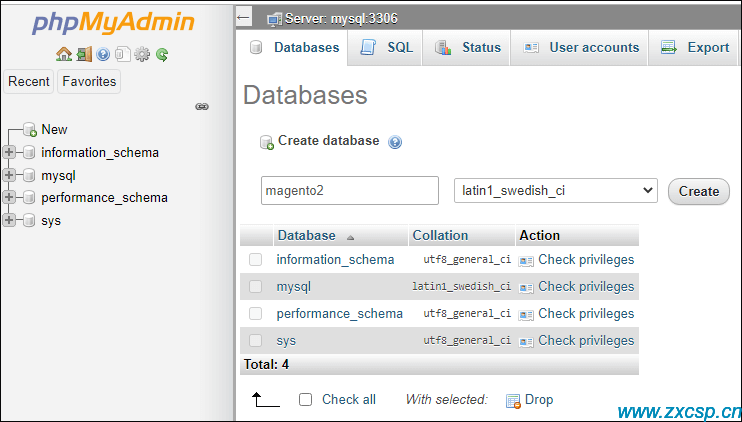
Task: Click privileges icon in information_schema row
Action: coord(526,261)
